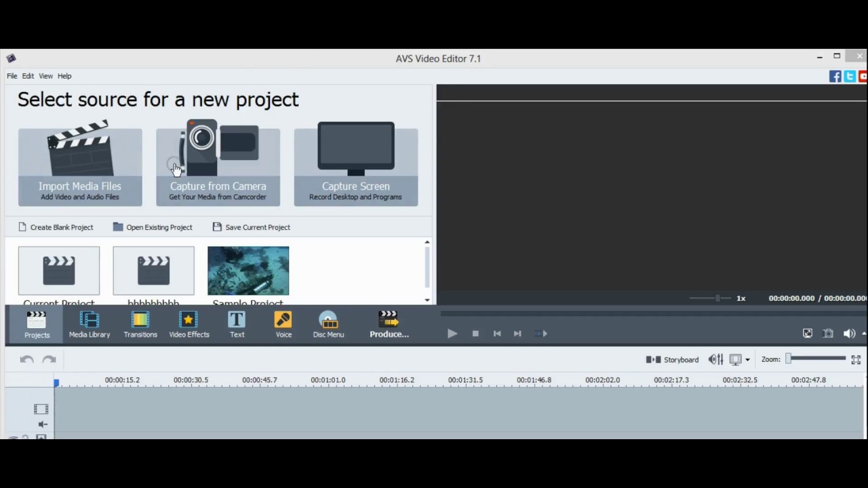Open the Media Library panel

[x=90, y=325]
